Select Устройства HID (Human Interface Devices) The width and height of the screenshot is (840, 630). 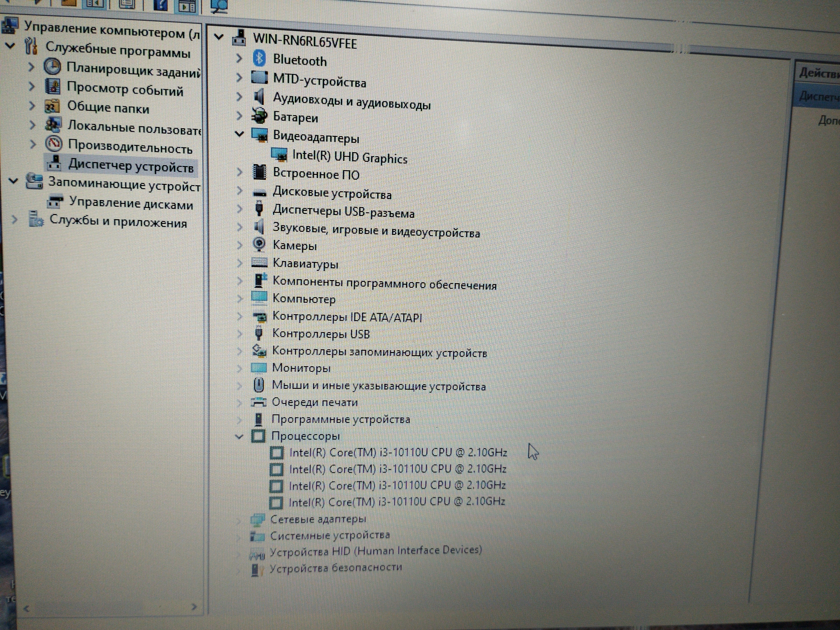376,551
